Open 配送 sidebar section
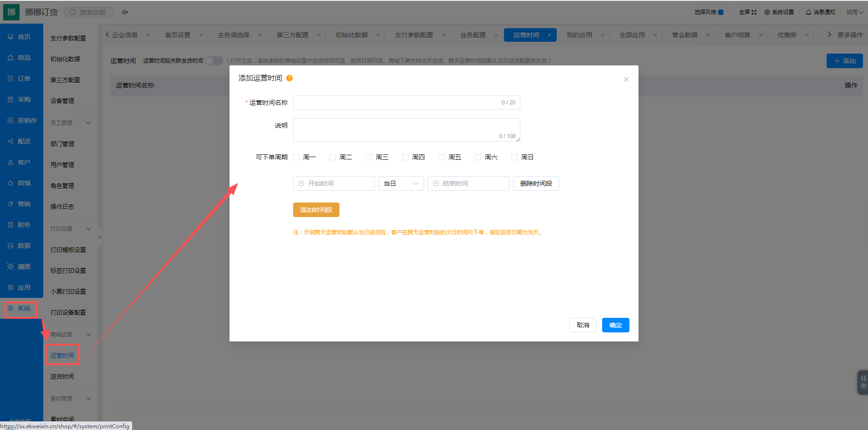The image size is (868, 430). (19, 141)
